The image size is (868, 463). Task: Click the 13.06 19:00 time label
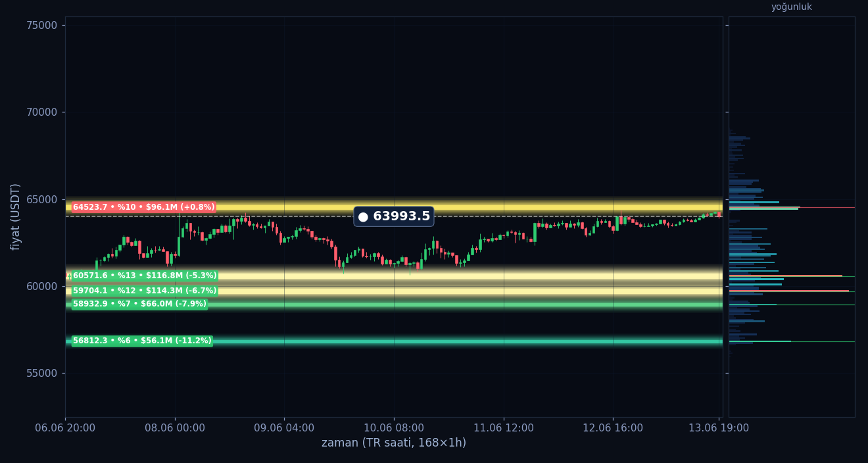(x=719, y=427)
